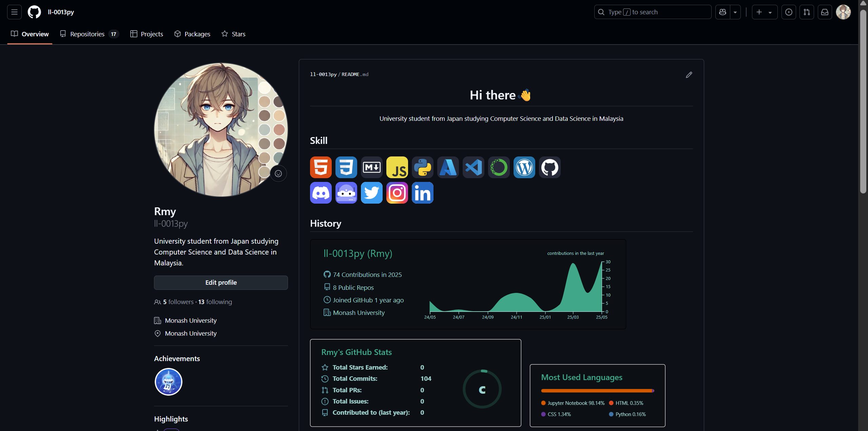
Task: Open the 5 followers link
Action: coord(178,302)
